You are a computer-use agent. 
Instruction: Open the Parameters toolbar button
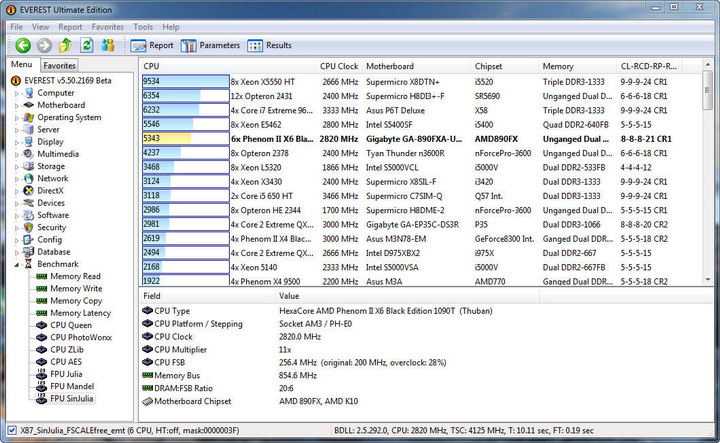coord(210,45)
